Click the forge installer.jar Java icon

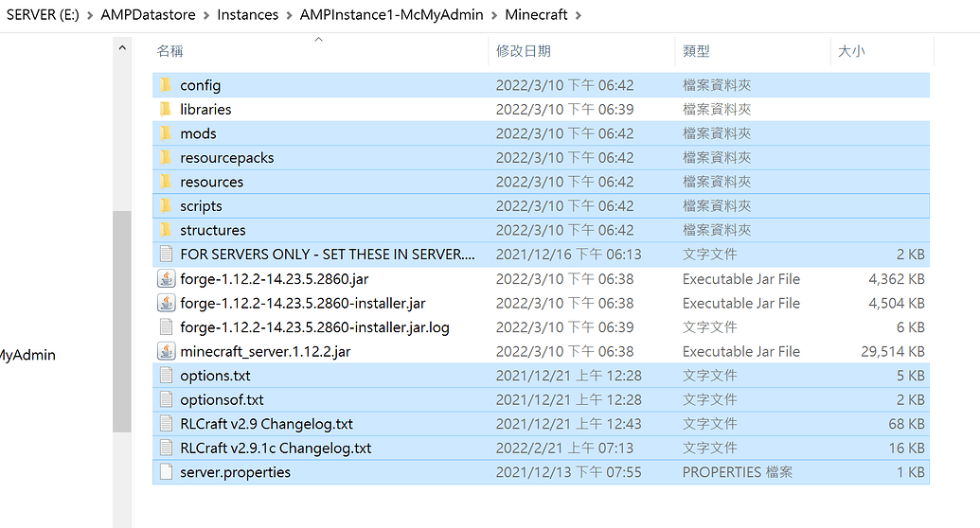click(x=166, y=303)
